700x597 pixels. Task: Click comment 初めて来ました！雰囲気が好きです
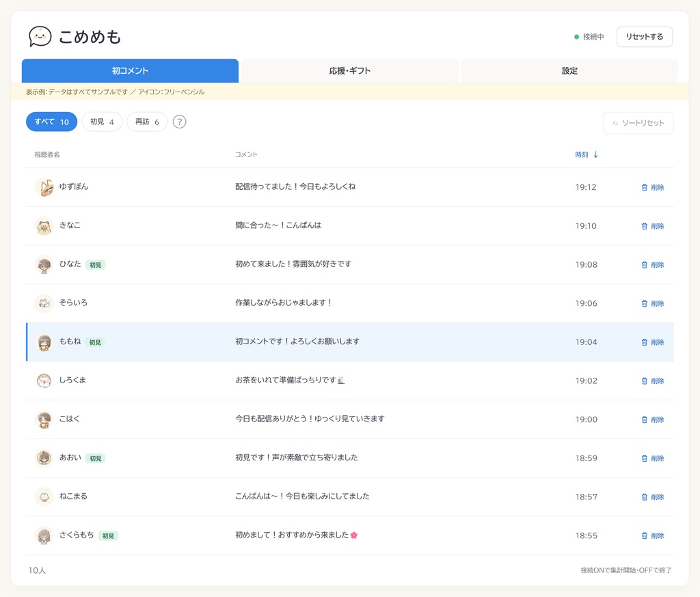[x=293, y=264]
